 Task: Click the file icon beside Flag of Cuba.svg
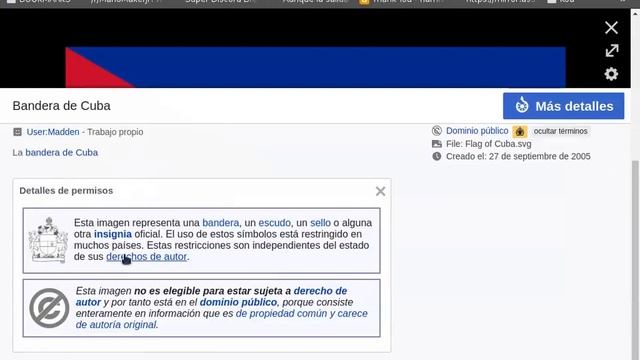[437, 144]
